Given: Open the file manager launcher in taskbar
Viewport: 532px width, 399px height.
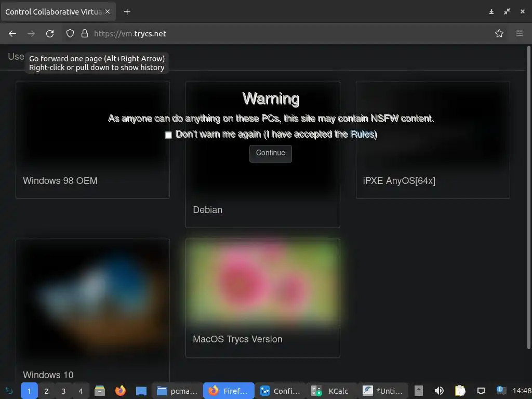Looking at the screenshot, I should point(100,391).
